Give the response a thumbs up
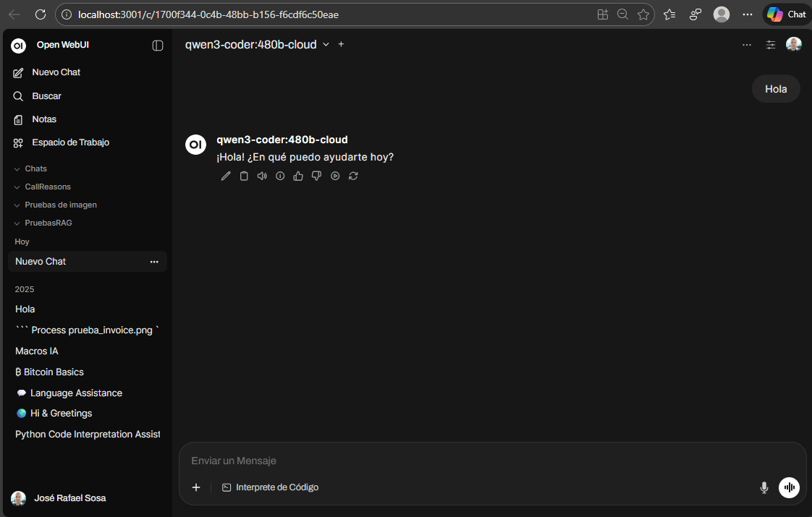 298,176
